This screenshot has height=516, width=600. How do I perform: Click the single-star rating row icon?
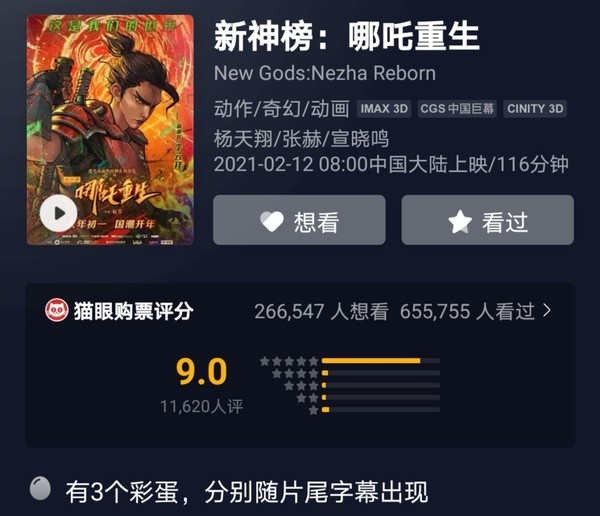pyautogui.click(x=313, y=410)
